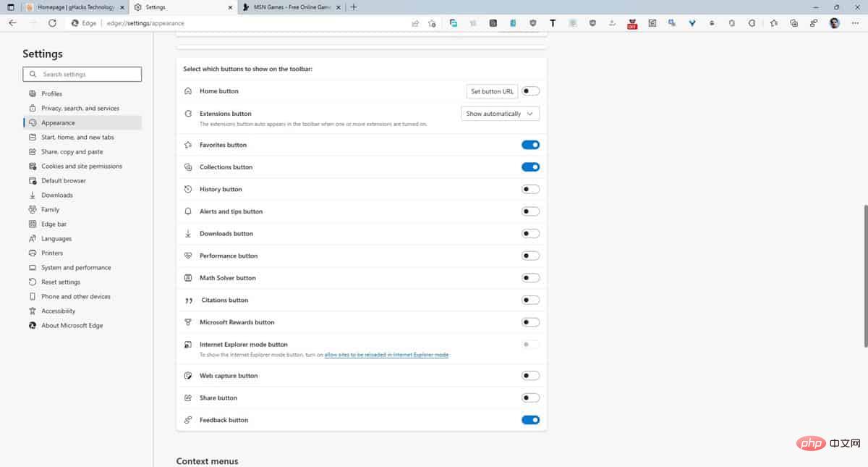This screenshot has width=868, height=467.
Task: Click the red OFF extension icon
Action: coord(632,24)
